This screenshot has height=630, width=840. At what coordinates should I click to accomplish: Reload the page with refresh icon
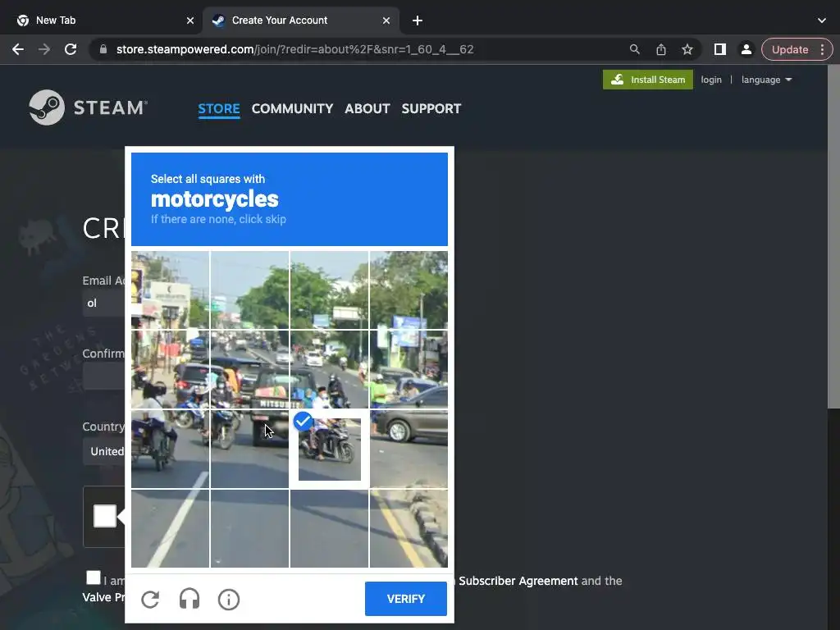pos(71,49)
